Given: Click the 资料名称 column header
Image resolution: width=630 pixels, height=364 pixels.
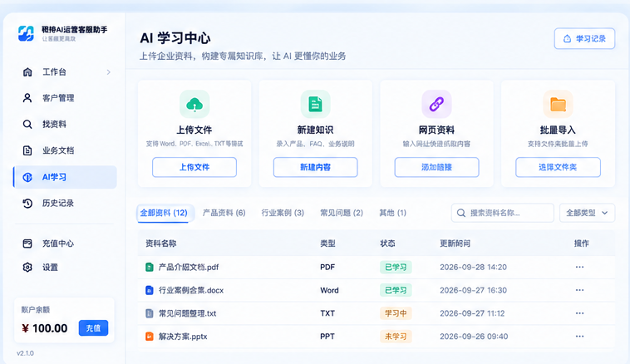Looking at the screenshot, I should pos(161,243).
